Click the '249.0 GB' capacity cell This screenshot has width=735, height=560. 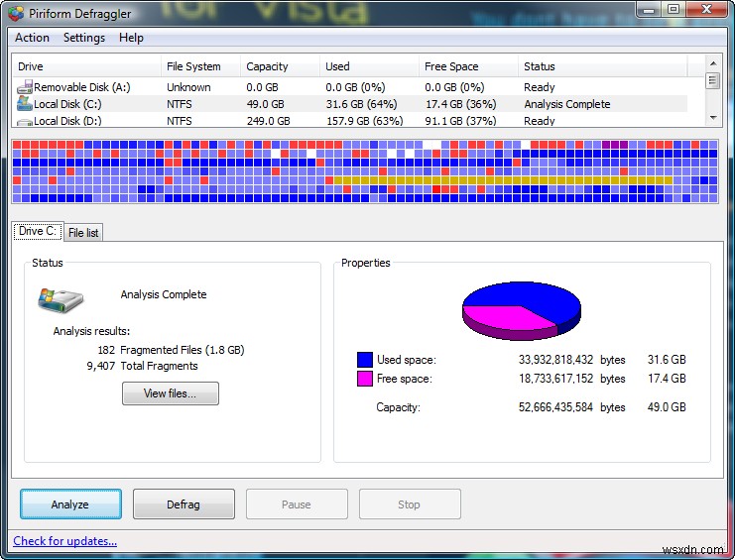pyautogui.click(x=269, y=121)
